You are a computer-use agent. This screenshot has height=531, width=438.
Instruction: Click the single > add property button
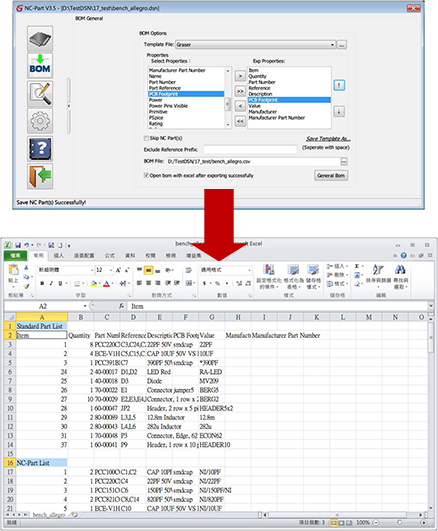click(240, 76)
